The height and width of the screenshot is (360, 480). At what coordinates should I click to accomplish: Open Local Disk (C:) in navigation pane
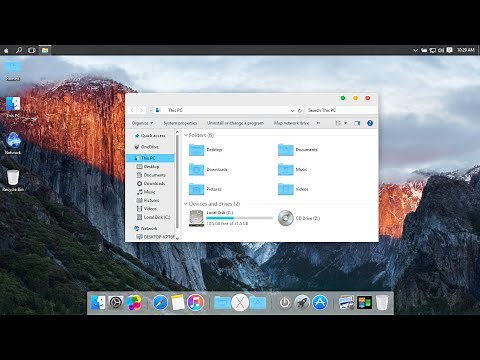point(154,217)
